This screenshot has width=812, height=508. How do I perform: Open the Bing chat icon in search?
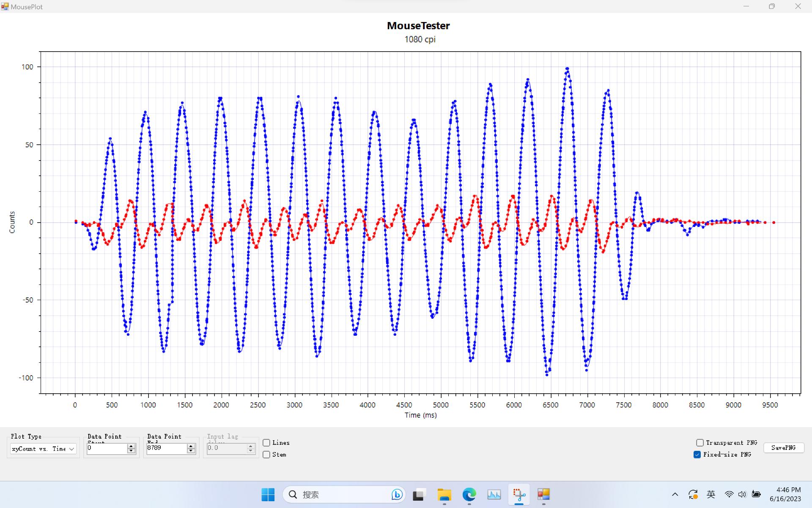tap(397, 494)
